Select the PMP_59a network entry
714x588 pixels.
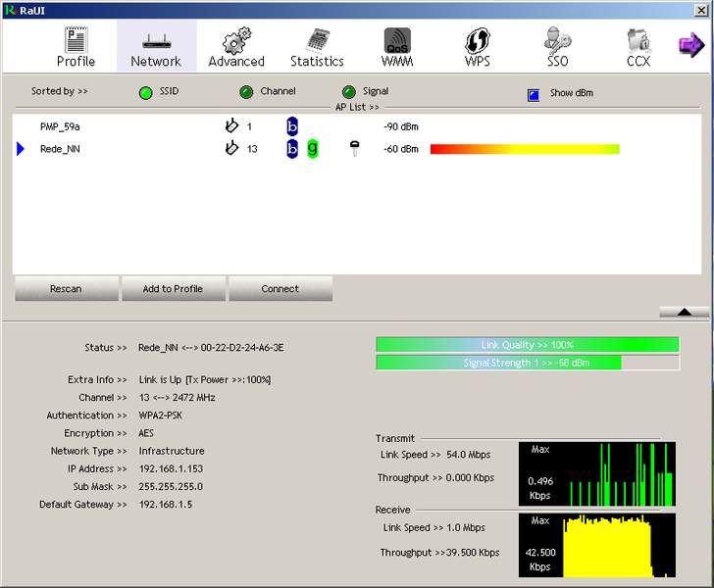60,126
